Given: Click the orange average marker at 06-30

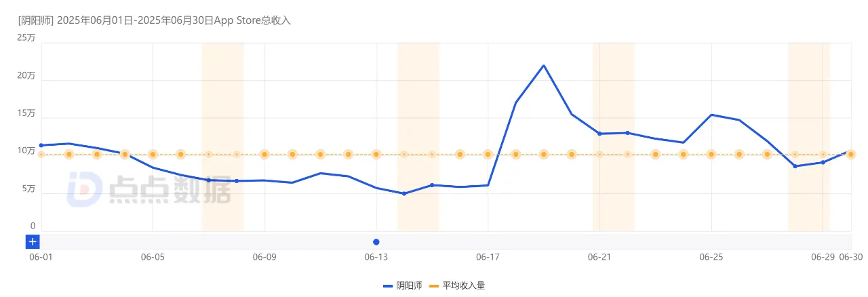Looking at the screenshot, I should click(x=850, y=155).
